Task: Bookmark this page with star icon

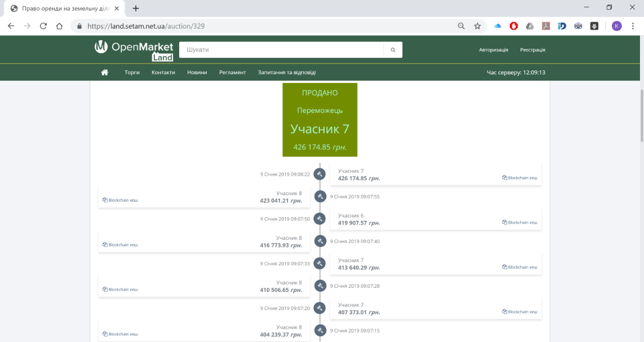Action: tap(477, 26)
